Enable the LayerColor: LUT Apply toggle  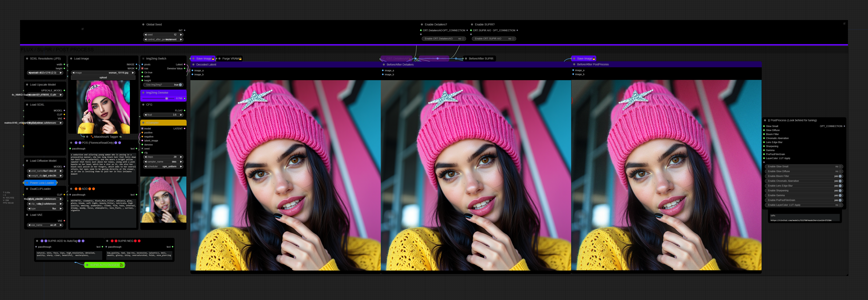pyautogui.click(x=804, y=205)
